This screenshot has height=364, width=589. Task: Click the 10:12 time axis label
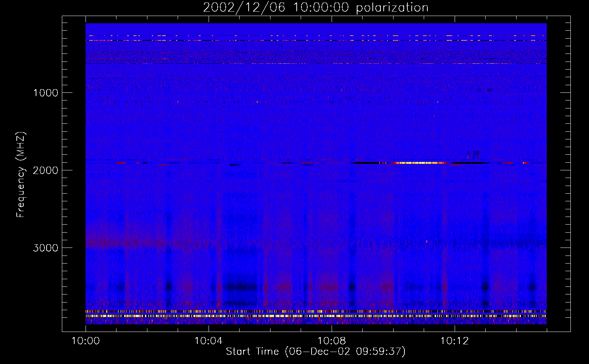point(454,341)
